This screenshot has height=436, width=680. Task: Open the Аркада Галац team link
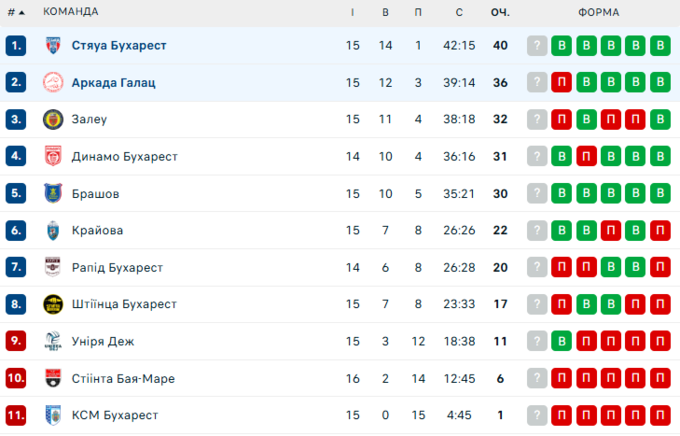coord(113,83)
